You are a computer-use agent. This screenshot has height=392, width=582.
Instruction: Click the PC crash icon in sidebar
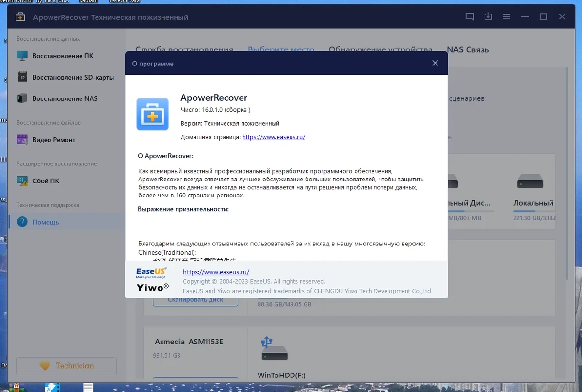coord(22,181)
